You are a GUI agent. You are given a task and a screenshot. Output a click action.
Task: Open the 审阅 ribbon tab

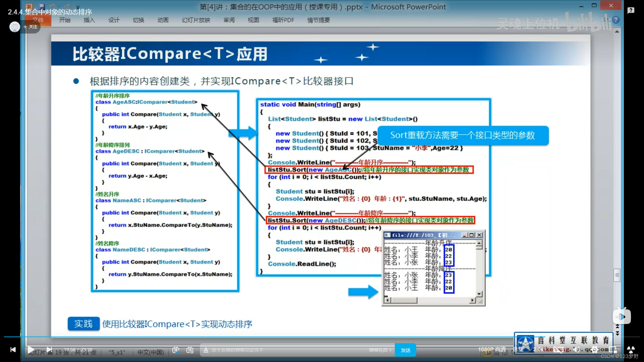click(229, 20)
